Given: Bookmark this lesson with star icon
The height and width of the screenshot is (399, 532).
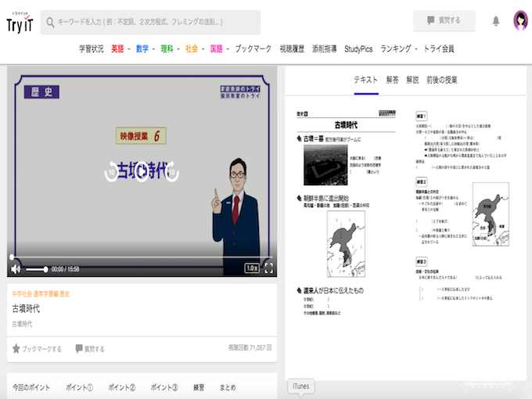Looking at the screenshot, I should (16, 349).
